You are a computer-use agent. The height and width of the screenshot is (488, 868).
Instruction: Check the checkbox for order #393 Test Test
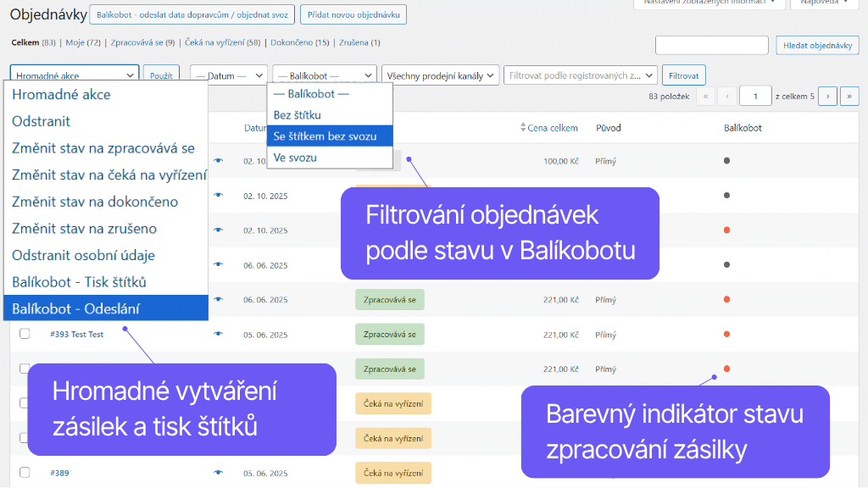coord(23,334)
